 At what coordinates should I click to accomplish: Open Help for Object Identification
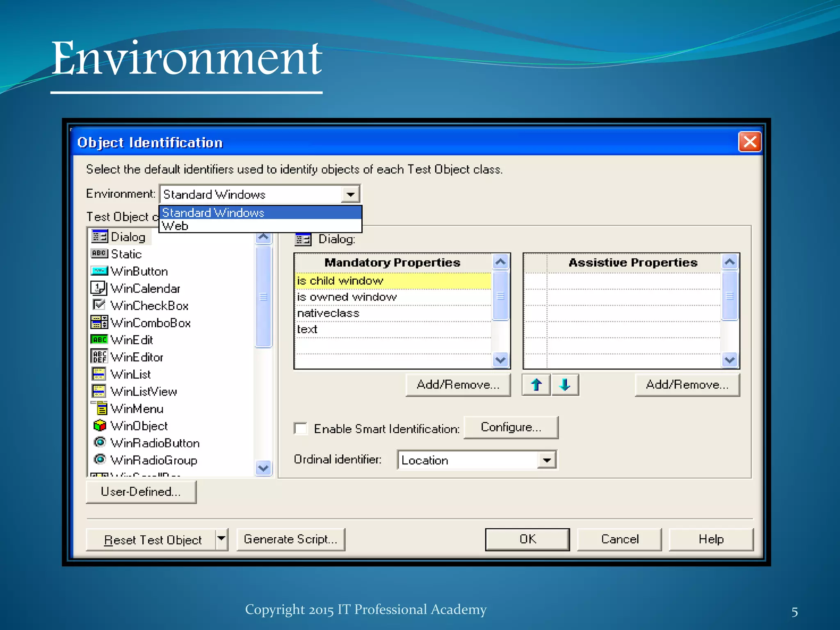[x=711, y=539]
